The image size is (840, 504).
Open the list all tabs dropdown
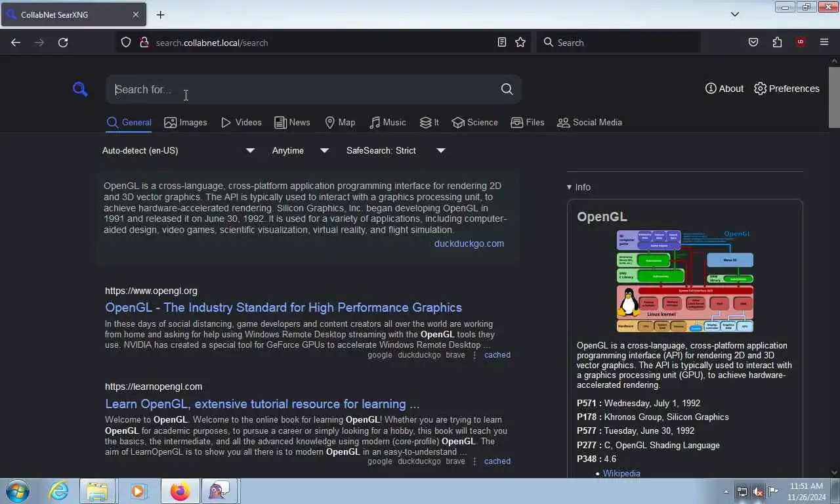pos(735,14)
